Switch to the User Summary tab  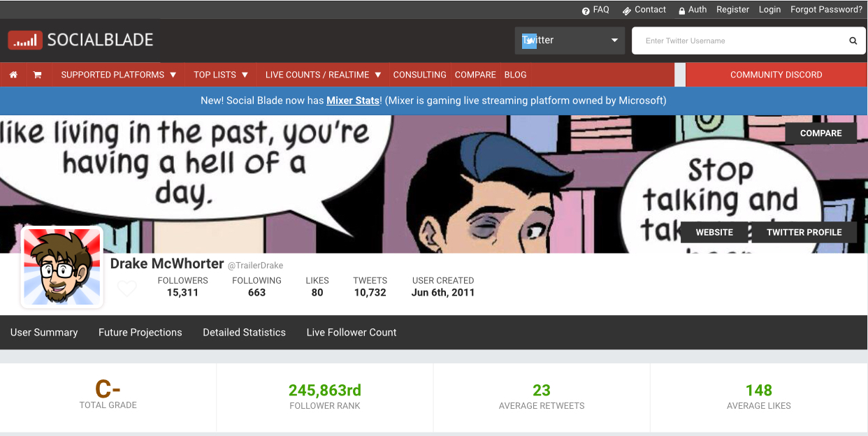(44, 333)
